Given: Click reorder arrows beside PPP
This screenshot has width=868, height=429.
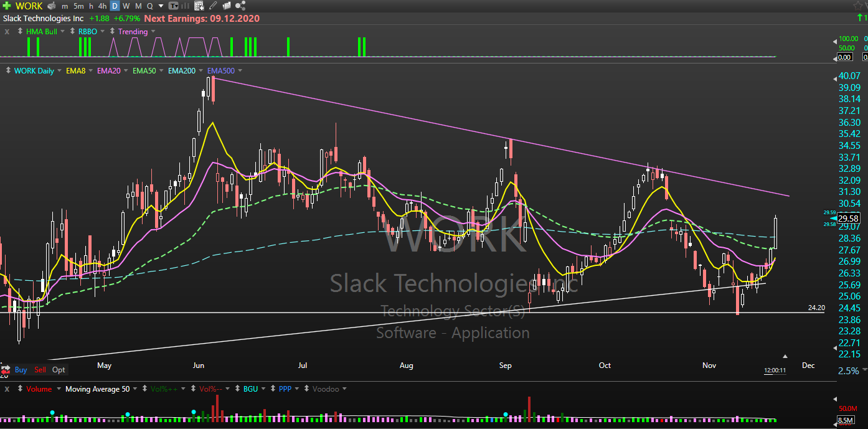Looking at the screenshot, I should pyautogui.click(x=273, y=389).
